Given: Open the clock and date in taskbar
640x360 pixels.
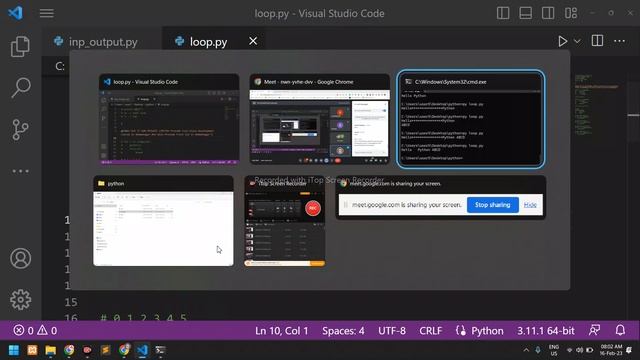Looking at the screenshot, I should pyautogui.click(x=611, y=350).
